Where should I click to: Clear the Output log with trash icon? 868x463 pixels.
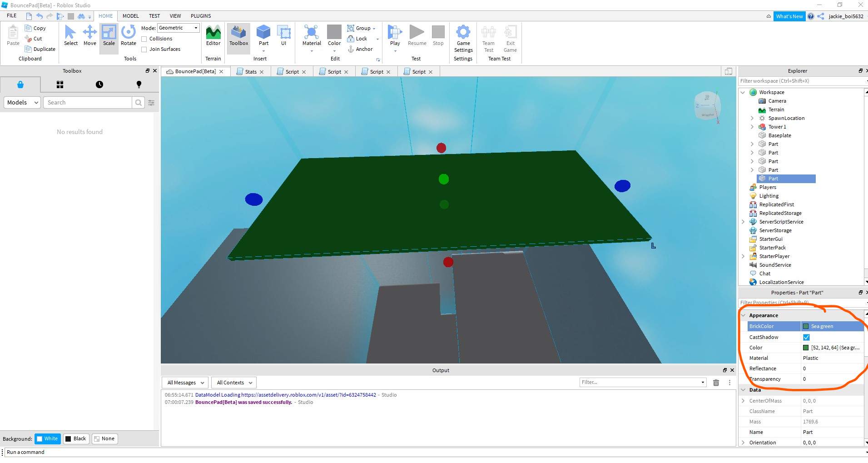pyautogui.click(x=716, y=383)
